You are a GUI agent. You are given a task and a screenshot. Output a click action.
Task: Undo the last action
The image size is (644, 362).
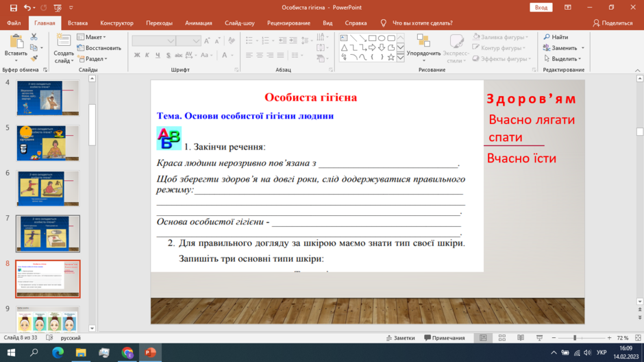point(27,8)
